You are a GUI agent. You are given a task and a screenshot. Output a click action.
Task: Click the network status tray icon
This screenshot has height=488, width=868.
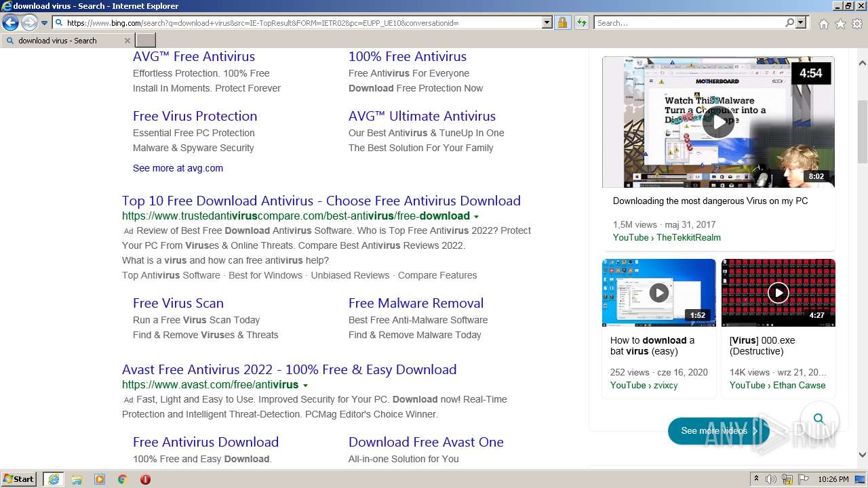pos(787,479)
